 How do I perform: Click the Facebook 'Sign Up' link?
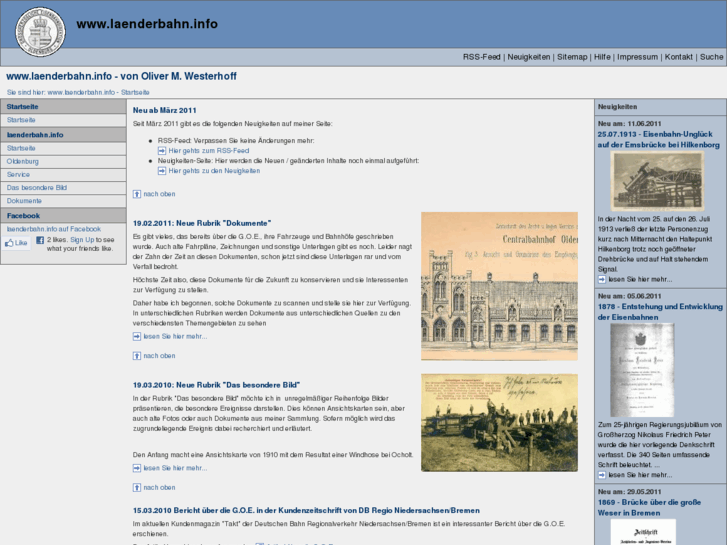coord(82,240)
